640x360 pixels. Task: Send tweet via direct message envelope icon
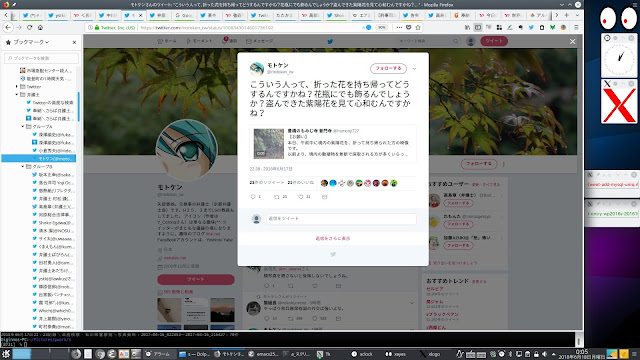pyautogui.click(x=324, y=197)
